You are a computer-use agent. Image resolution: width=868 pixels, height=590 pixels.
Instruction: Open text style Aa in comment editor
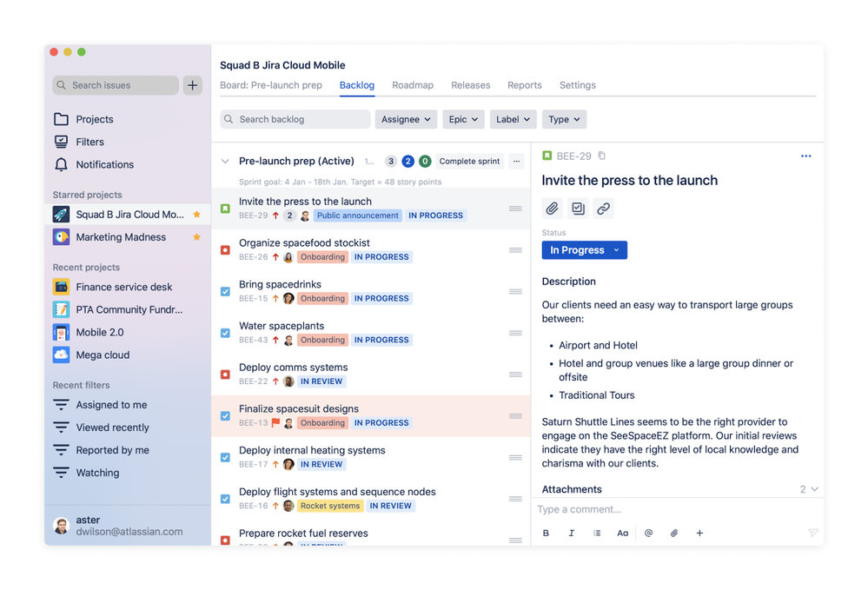click(623, 533)
